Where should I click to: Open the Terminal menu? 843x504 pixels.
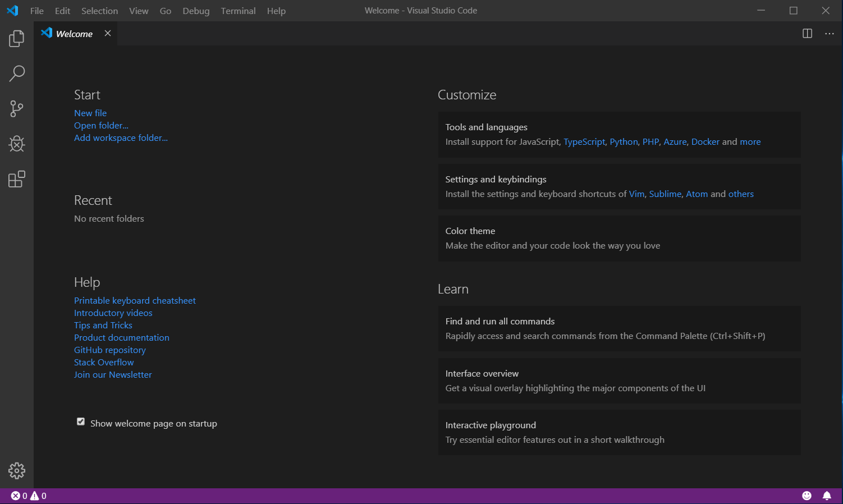[238, 11]
